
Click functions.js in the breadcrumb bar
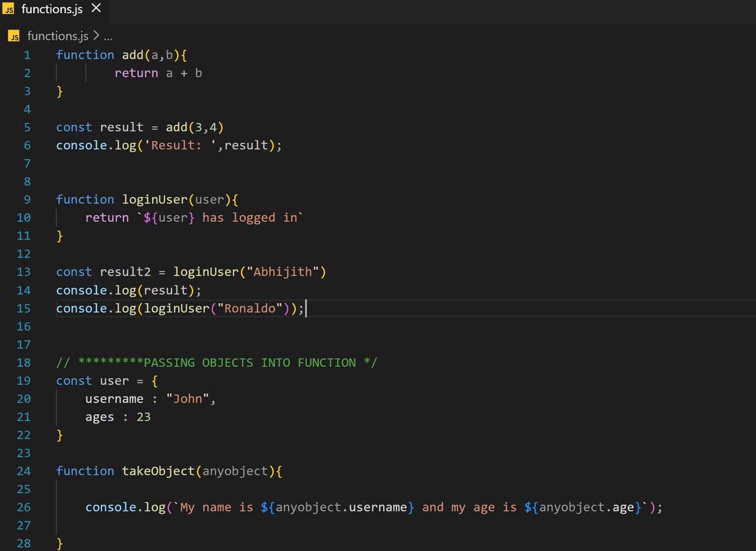(57, 37)
